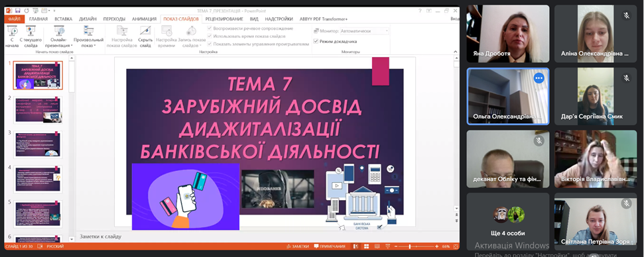The image size is (644, 257).
Task: Switch to ГЛАВНАЯ ribbon tab
Action: point(38,19)
